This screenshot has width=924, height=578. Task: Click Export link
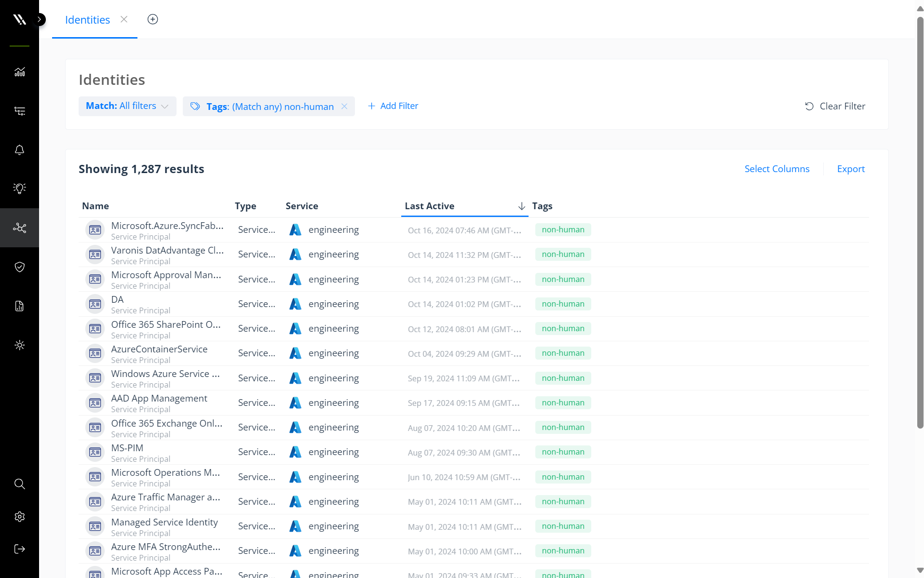tap(851, 169)
